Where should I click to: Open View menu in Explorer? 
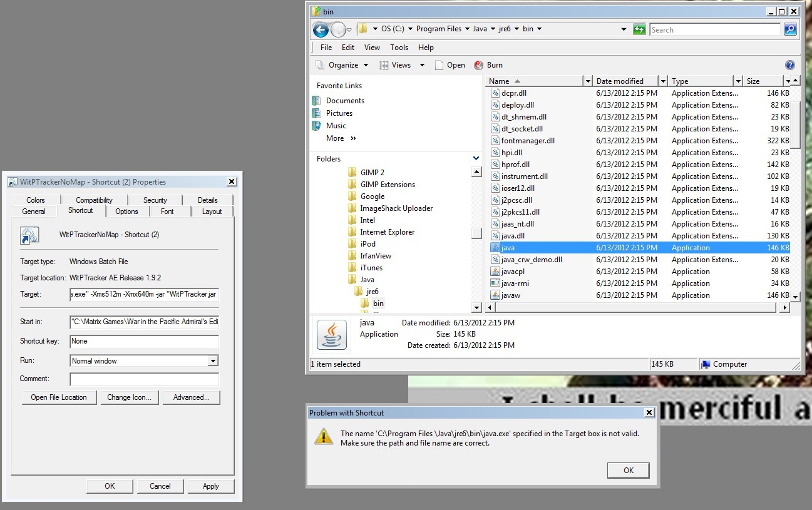372,48
